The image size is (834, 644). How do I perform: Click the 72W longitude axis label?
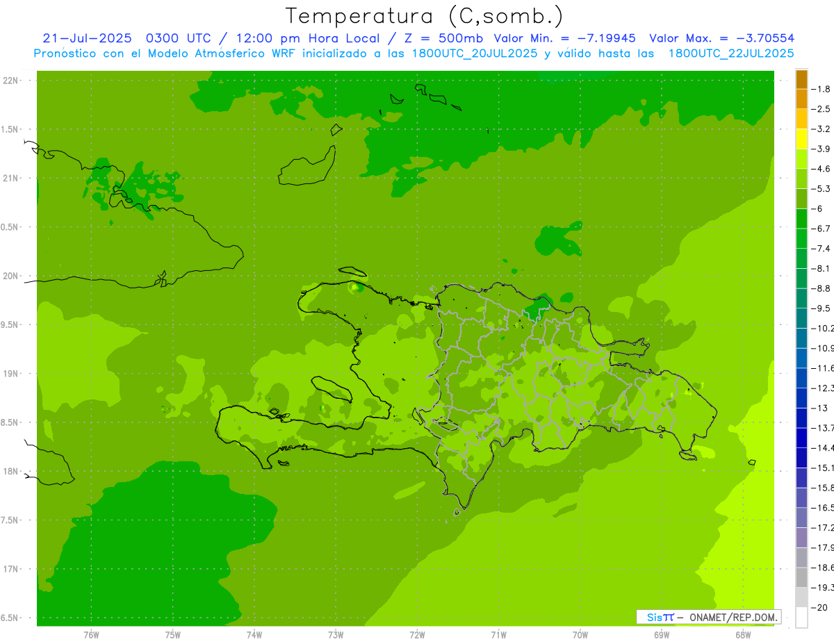click(x=417, y=635)
